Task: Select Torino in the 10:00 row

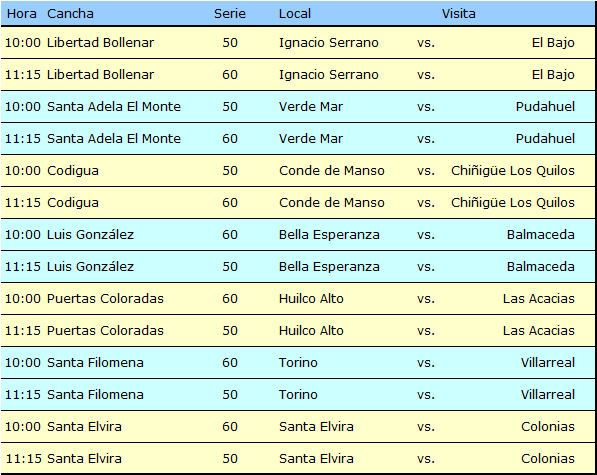Action: tap(298, 362)
